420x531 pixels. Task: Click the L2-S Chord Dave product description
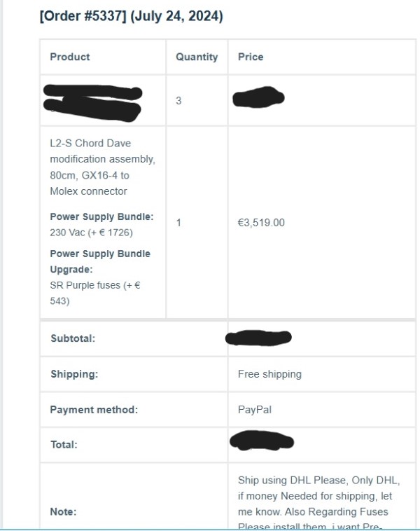pyautogui.click(x=103, y=167)
